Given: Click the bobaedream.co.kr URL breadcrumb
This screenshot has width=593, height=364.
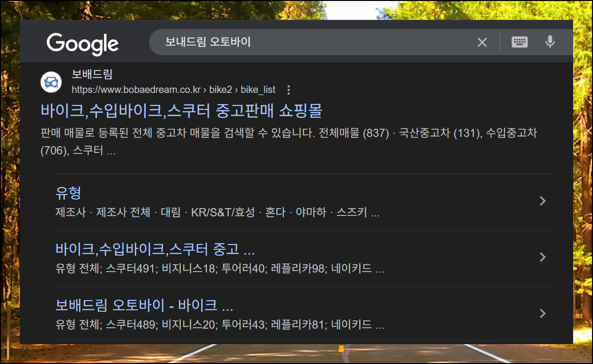Looking at the screenshot, I should pos(173,90).
